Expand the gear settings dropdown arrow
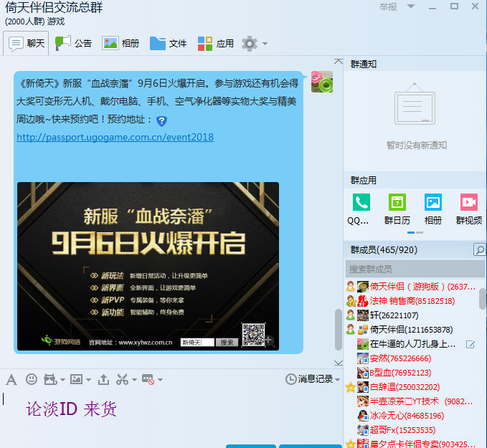 point(265,44)
